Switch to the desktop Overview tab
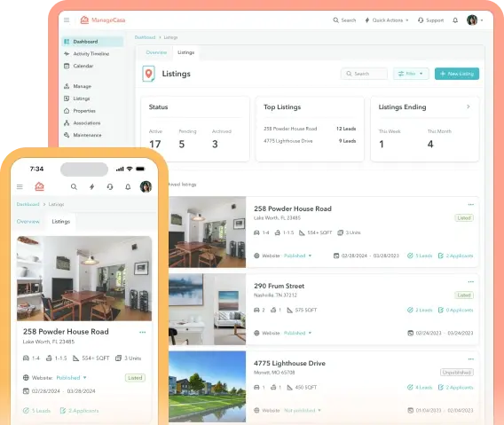 point(156,52)
